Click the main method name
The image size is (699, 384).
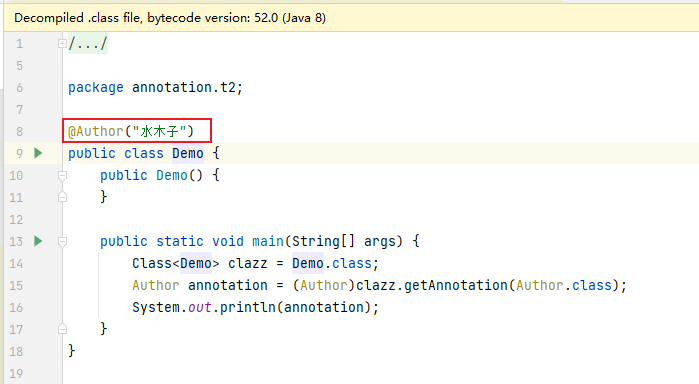pyautogui.click(x=268, y=241)
